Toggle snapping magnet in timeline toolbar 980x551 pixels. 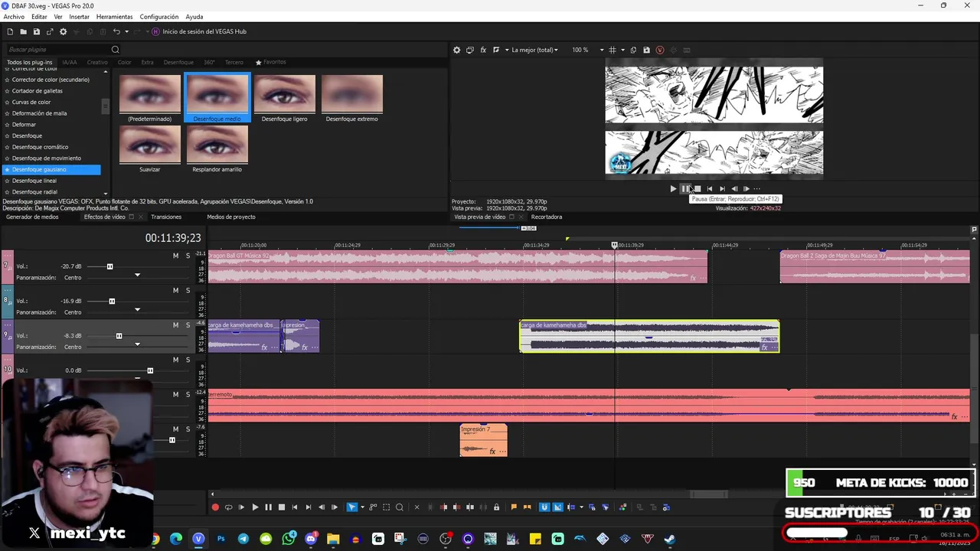click(544, 507)
